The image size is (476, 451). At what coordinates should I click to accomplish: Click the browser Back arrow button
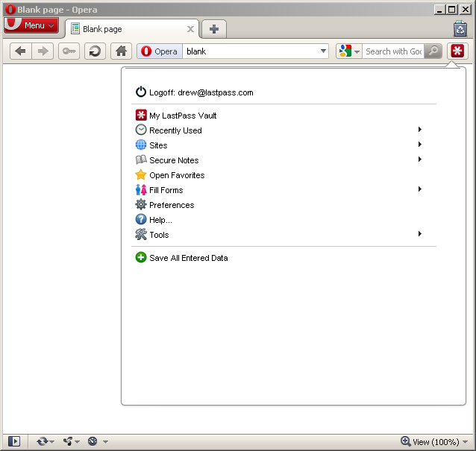(x=21, y=51)
